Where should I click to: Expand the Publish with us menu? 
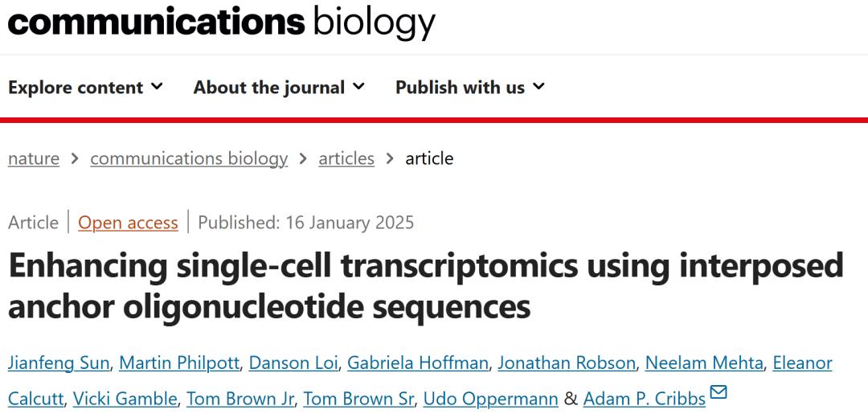(x=470, y=87)
